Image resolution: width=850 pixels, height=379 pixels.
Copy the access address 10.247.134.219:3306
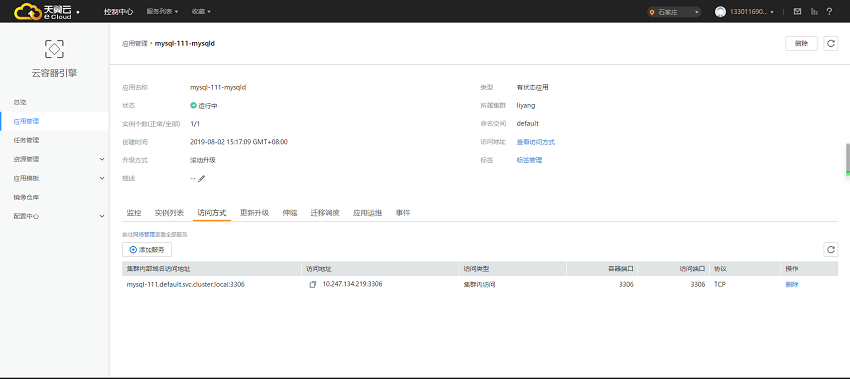coord(312,285)
